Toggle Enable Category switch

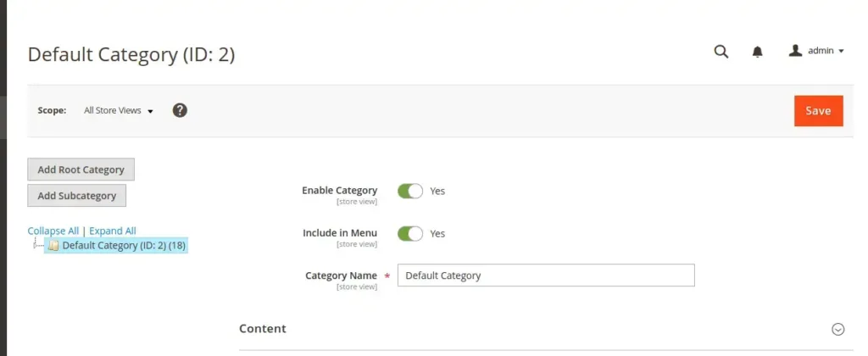coord(410,191)
